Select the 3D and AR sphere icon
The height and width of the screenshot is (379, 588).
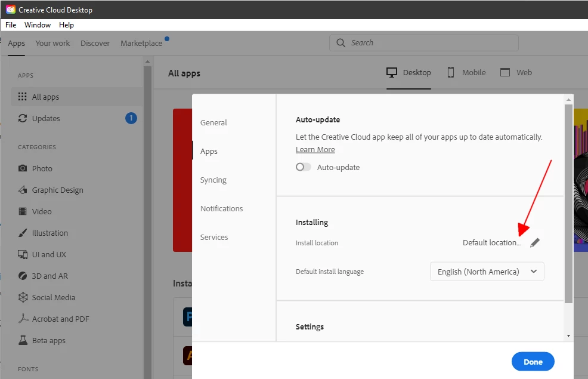tap(23, 276)
